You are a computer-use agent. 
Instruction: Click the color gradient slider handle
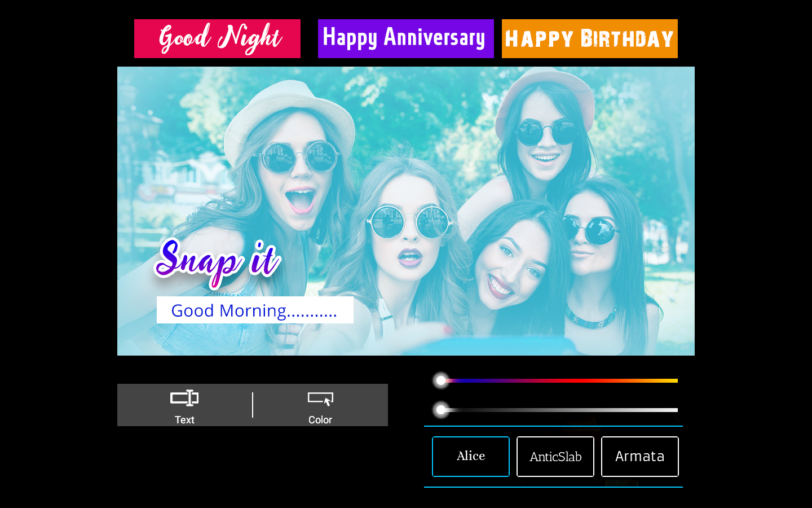pos(441,380)
